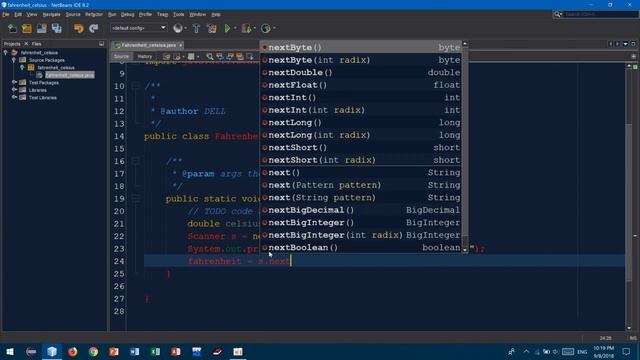Open Google Chrome from the taskbar
Screen dimensions: 640x360
point(93,351)
